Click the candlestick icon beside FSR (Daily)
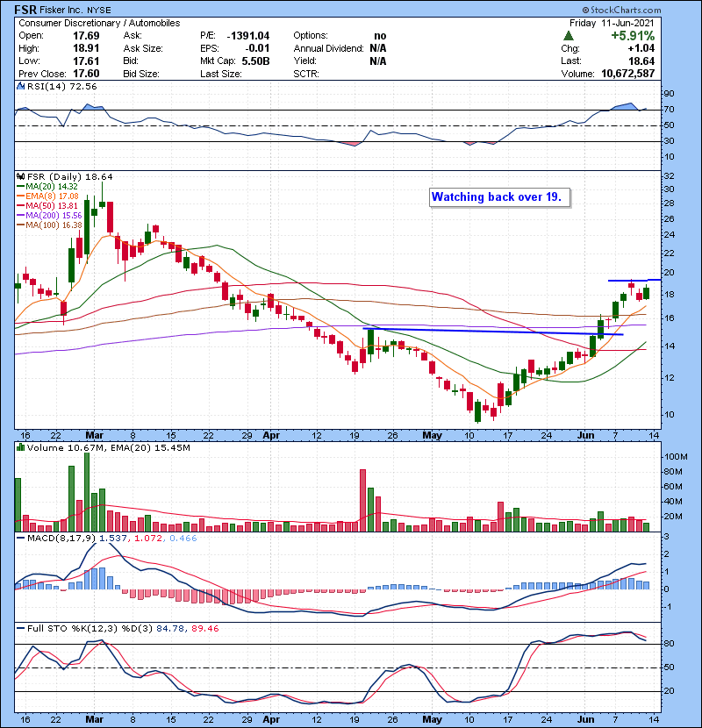Image resolution: width=702 pixels, height=728 pixels. point(21,177)
